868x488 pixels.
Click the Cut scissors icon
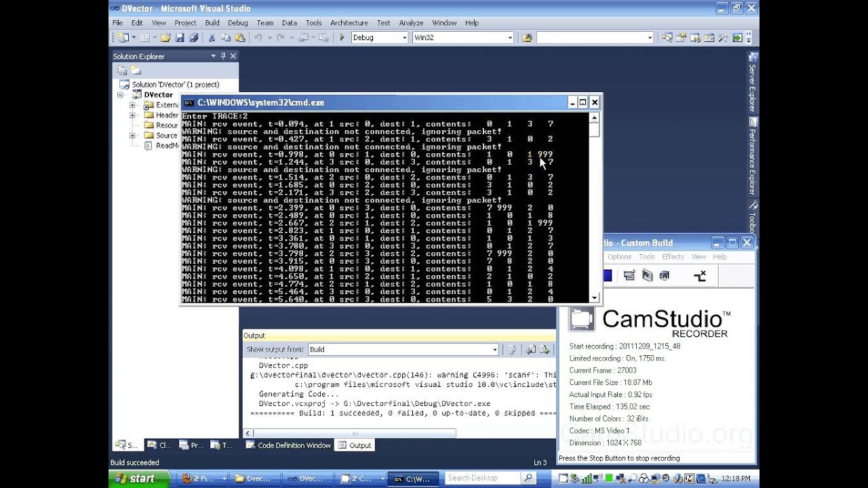point(212,38)
